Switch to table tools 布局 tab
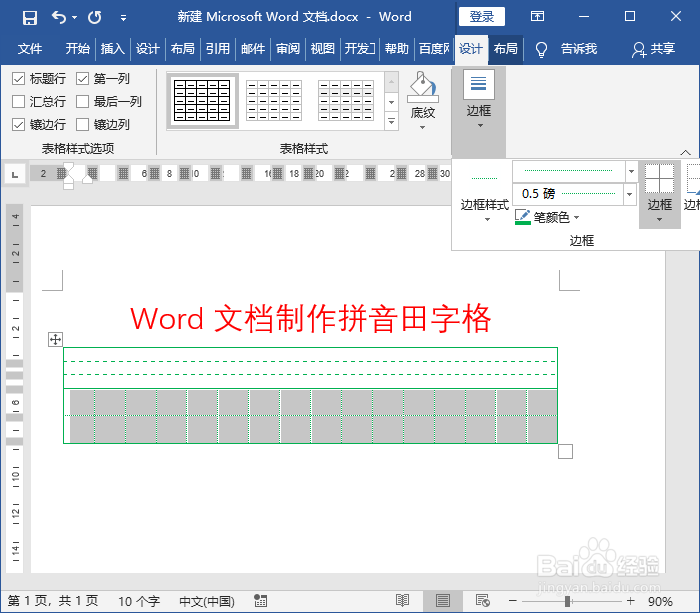Image resolution: width=700 pixels, height=613 pixels. click(505, 48)
